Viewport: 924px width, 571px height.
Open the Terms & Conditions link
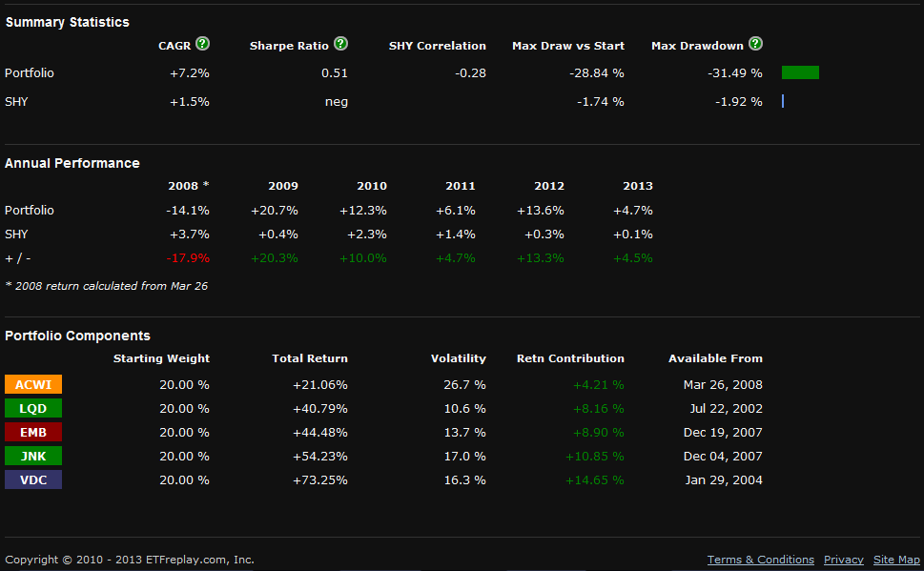760,560
